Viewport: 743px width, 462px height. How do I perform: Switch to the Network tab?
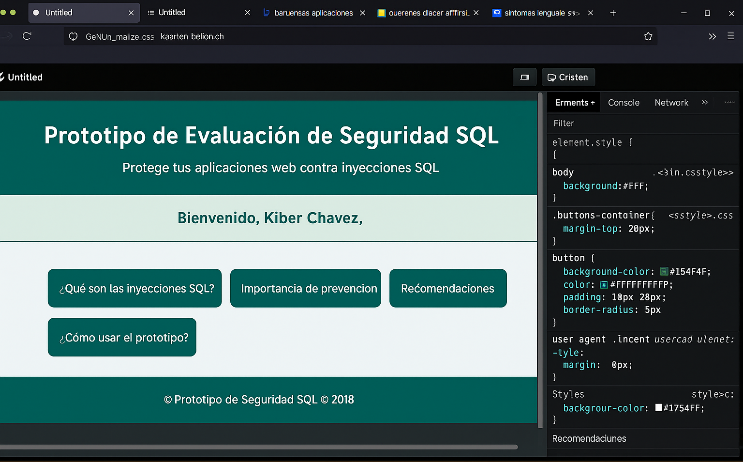(671, 102)
